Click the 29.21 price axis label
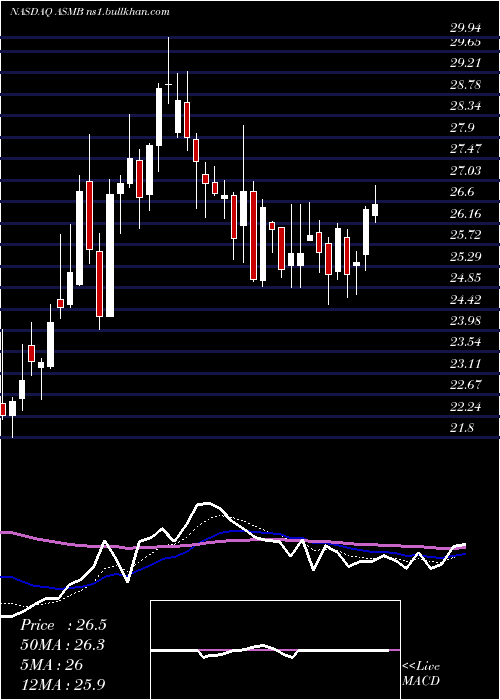Screen dimensions: 500x700 (x=466, y=62)
